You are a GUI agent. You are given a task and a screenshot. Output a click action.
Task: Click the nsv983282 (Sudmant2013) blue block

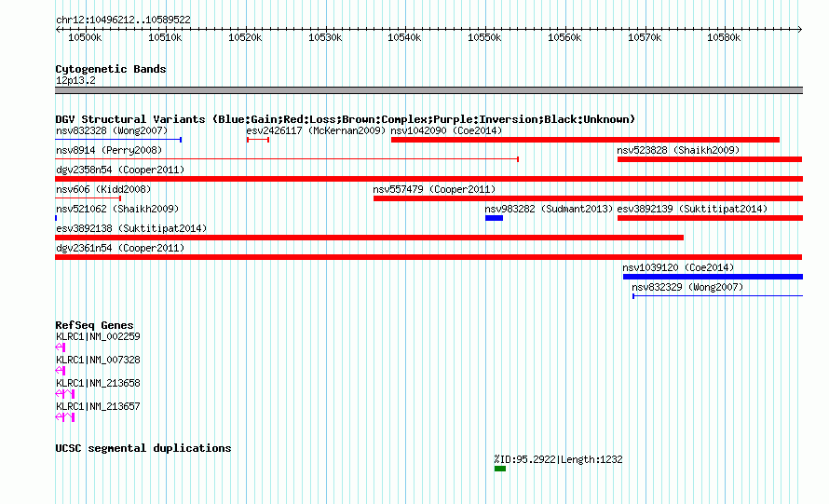click(x=494, y=218)
